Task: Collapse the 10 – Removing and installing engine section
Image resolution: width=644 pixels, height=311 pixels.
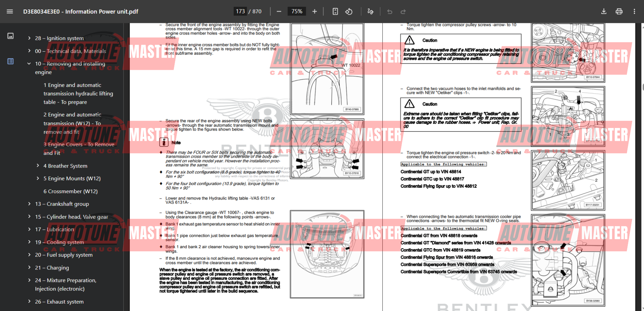Action: tap(29, 63)
